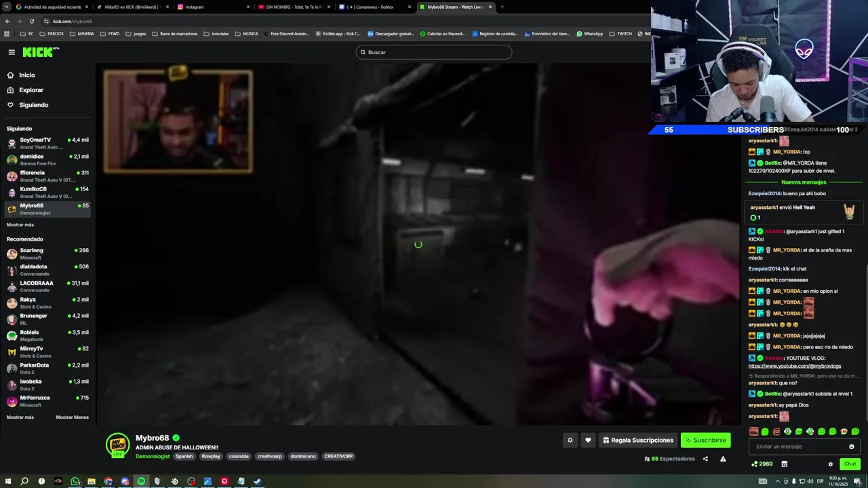868x488 pixels.
Task: Open the Demonologist category link
Action: (153, 456)
